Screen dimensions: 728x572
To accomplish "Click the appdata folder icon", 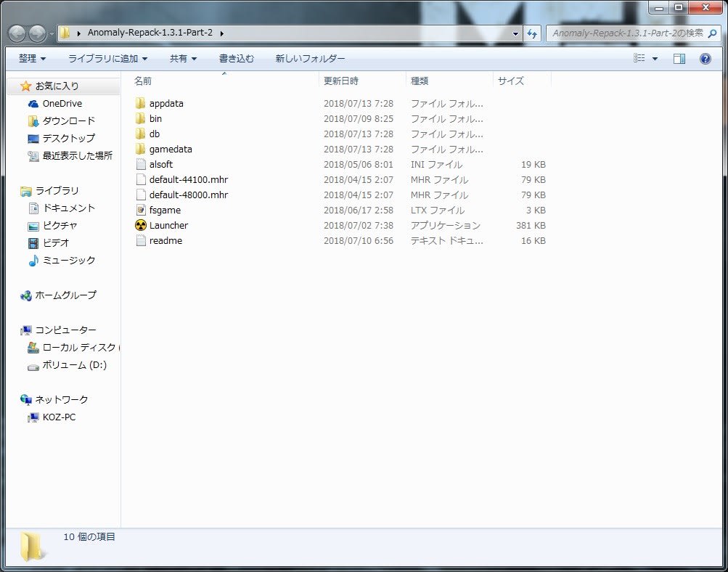I will point(141,103).
